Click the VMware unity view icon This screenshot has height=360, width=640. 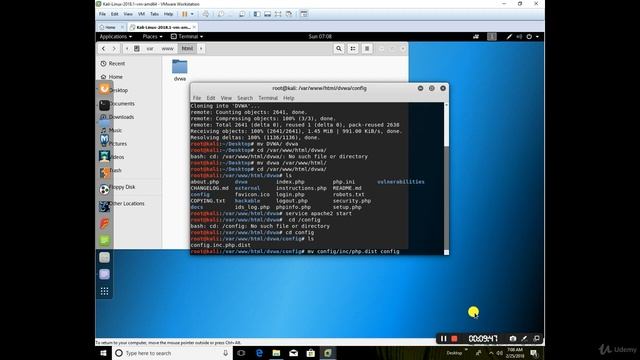pos(289,14)
